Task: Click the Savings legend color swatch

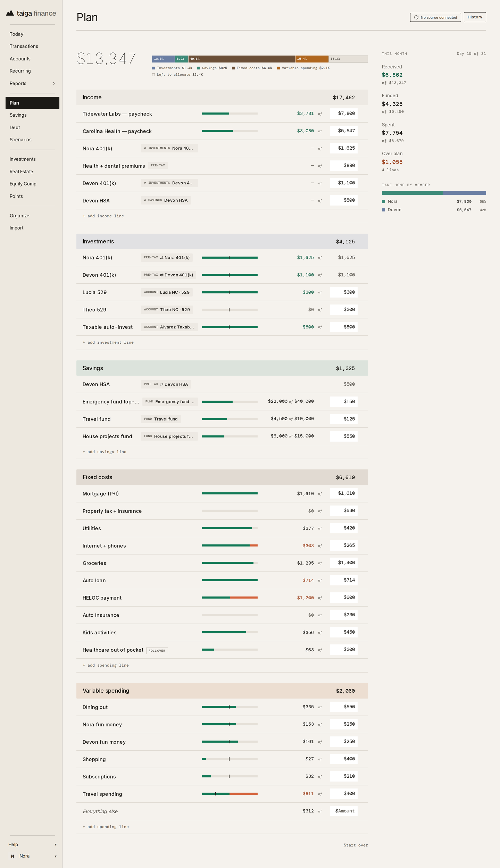Action: (x=199, y=68)
